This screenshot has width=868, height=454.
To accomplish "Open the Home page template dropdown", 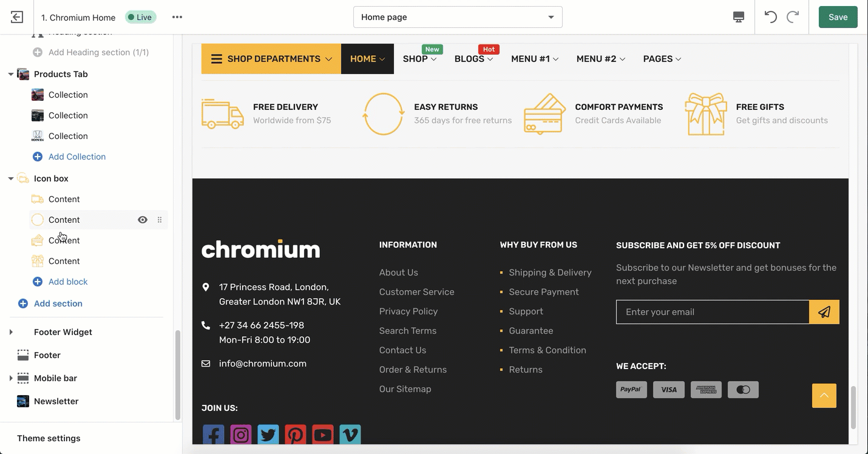I will point(458,17).
